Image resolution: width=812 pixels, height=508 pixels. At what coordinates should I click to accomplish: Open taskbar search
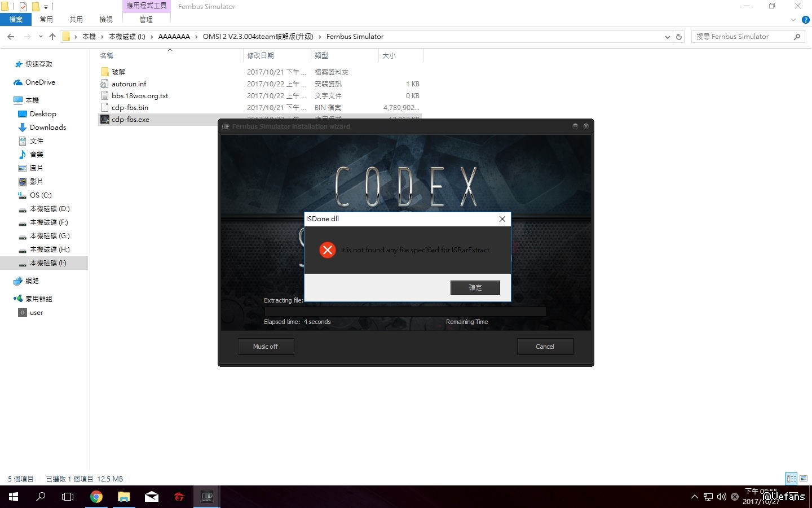pyautogui.click(x=41, y=497)
